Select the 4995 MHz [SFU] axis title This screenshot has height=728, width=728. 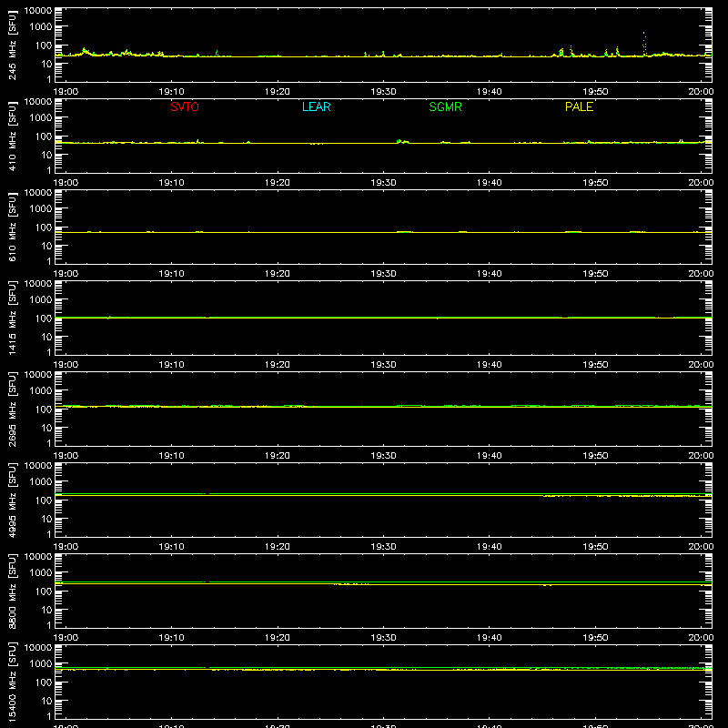[13, 500]
